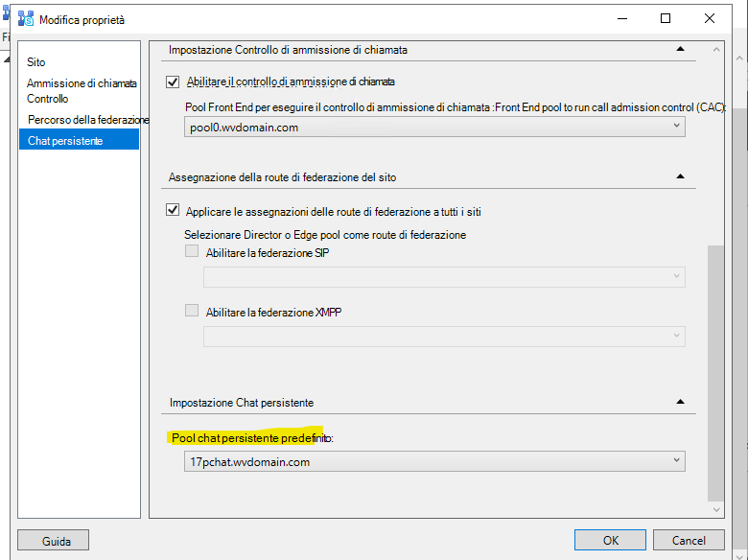Confirm changes with OK button
This screenshot has width=748, height=560.
pos(610,540)
